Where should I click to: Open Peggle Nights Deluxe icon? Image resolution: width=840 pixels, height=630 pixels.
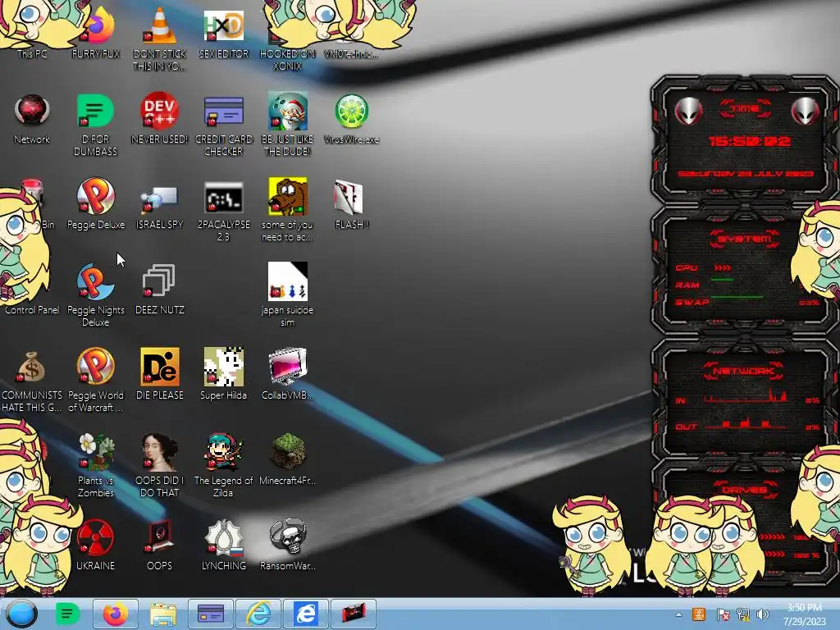click(95, 282)
